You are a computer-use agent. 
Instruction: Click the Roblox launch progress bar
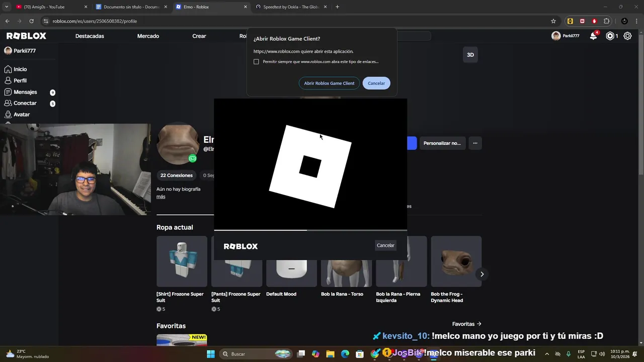coord(310,230)
